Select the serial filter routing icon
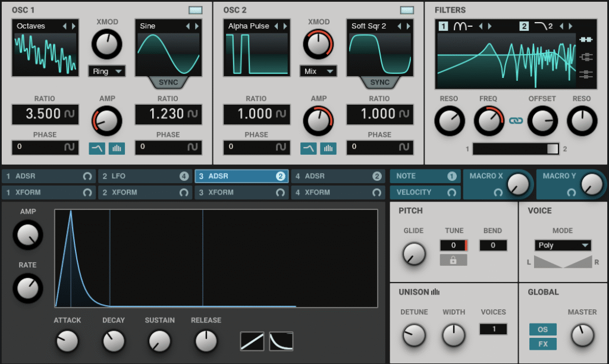The height and width of the screenshot is (364, 609). [586, 40]
